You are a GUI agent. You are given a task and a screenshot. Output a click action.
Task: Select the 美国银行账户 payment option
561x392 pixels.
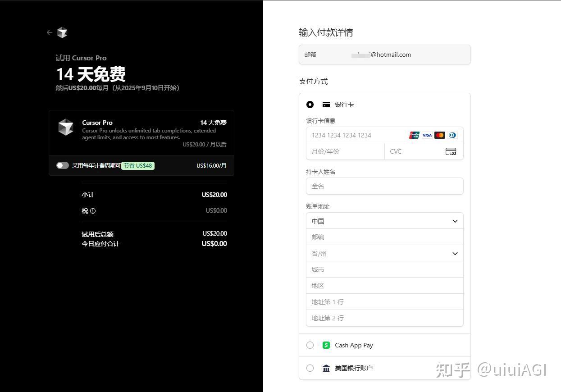[310, 368]
